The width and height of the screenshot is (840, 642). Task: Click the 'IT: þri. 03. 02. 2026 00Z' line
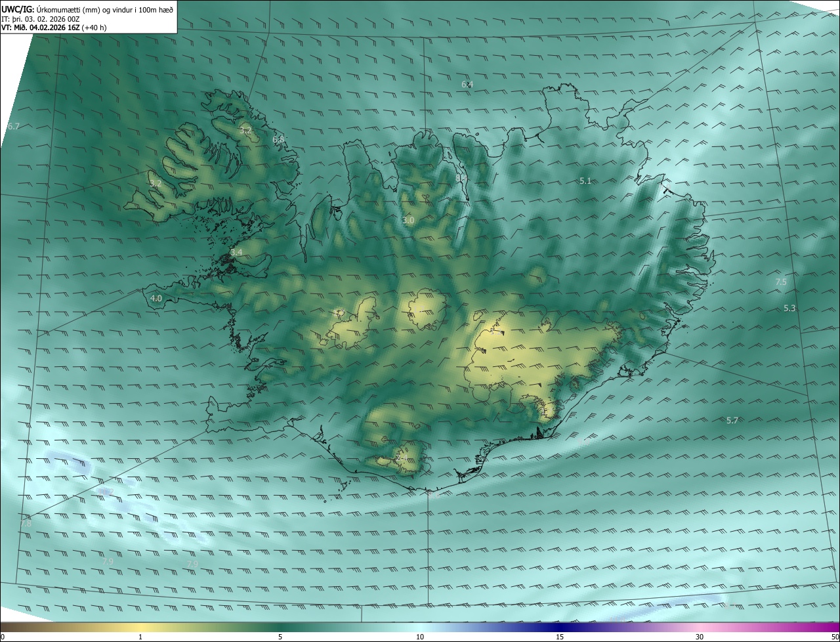(x=41, y=19)
